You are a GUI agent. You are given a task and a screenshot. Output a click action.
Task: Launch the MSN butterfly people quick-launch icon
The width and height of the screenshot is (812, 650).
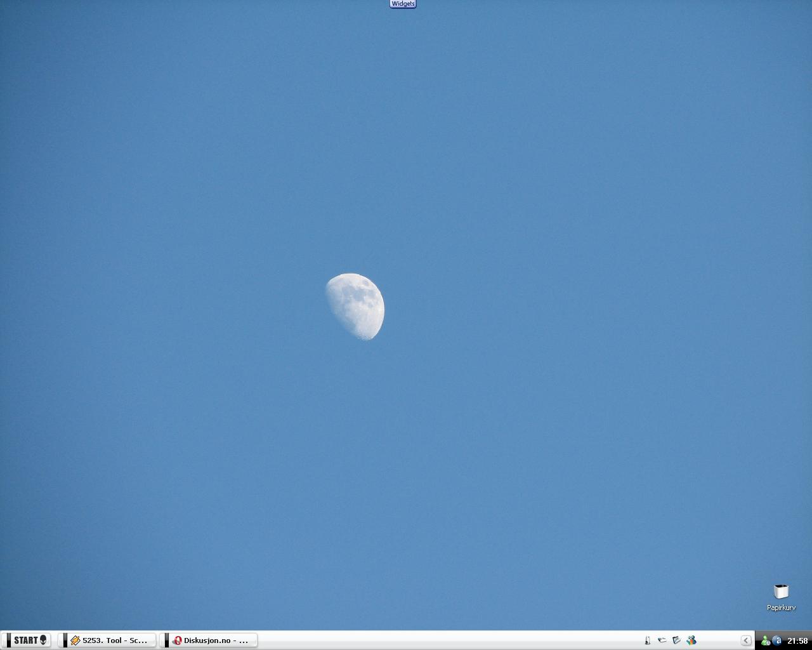(x=691, y=640)
